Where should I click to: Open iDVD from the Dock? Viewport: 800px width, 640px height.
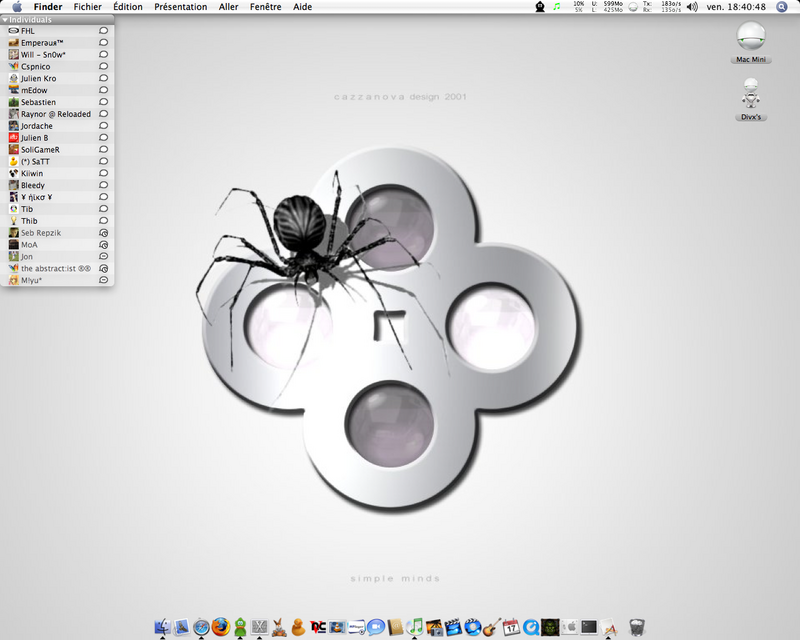click(x=472, y=627)
